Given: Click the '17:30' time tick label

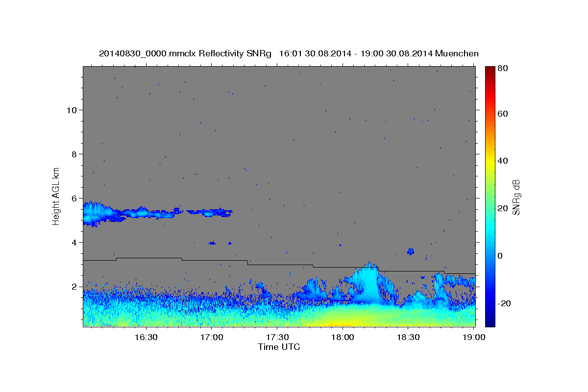Looking at the screenshot, I should point(277,338).
